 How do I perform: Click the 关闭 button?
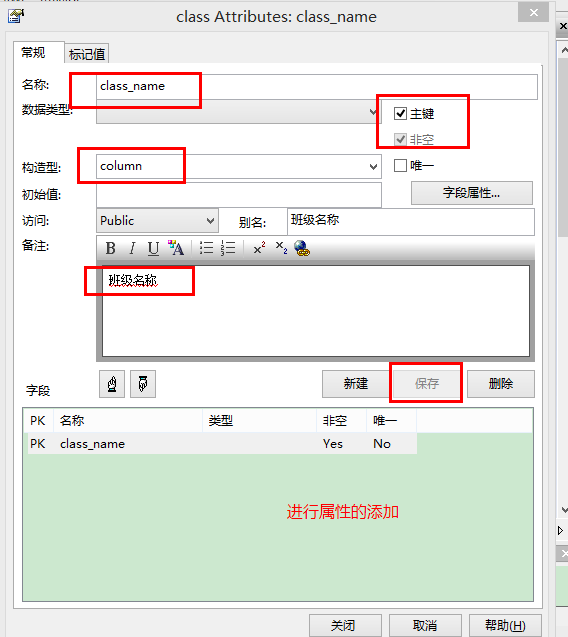coord(344,625)
